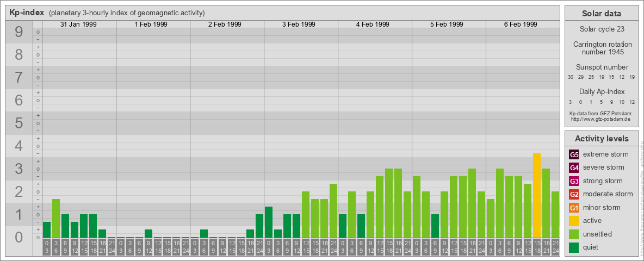
Task: Click the "3 Feb 1999" date heading
Action: tap(299, 24)
